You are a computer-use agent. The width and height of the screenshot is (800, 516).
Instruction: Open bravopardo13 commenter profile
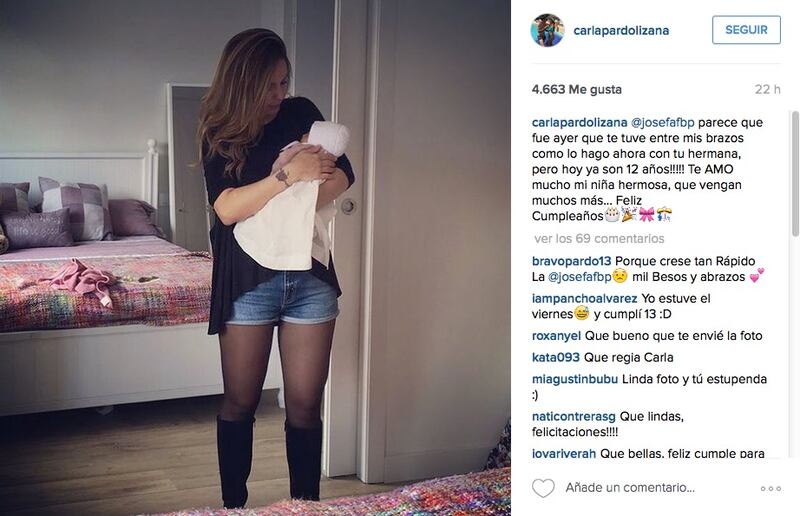click(571, 261)
